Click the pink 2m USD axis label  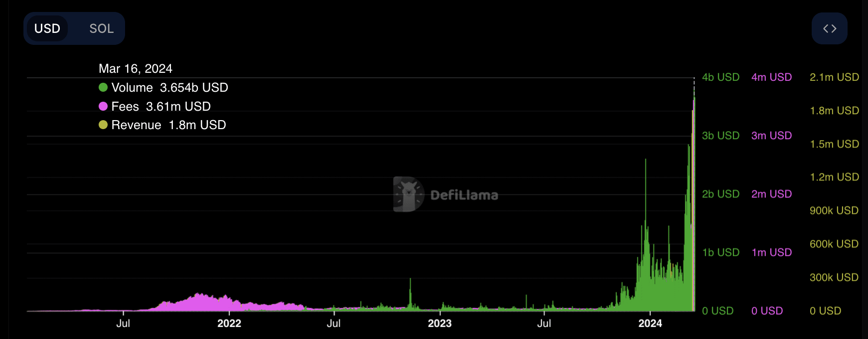tap(771, 194)
